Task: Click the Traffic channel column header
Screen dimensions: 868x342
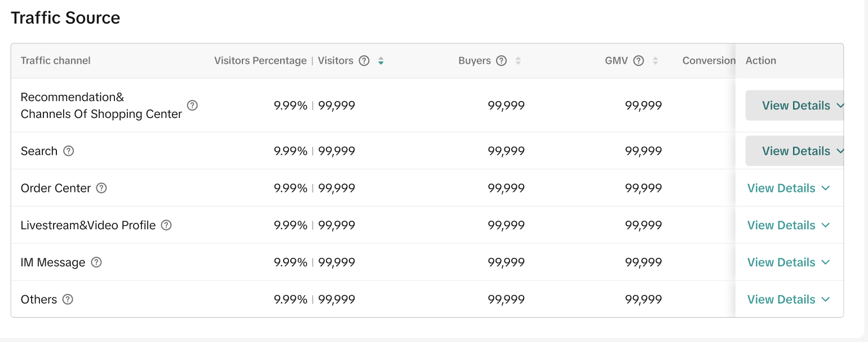Action: 55,61
